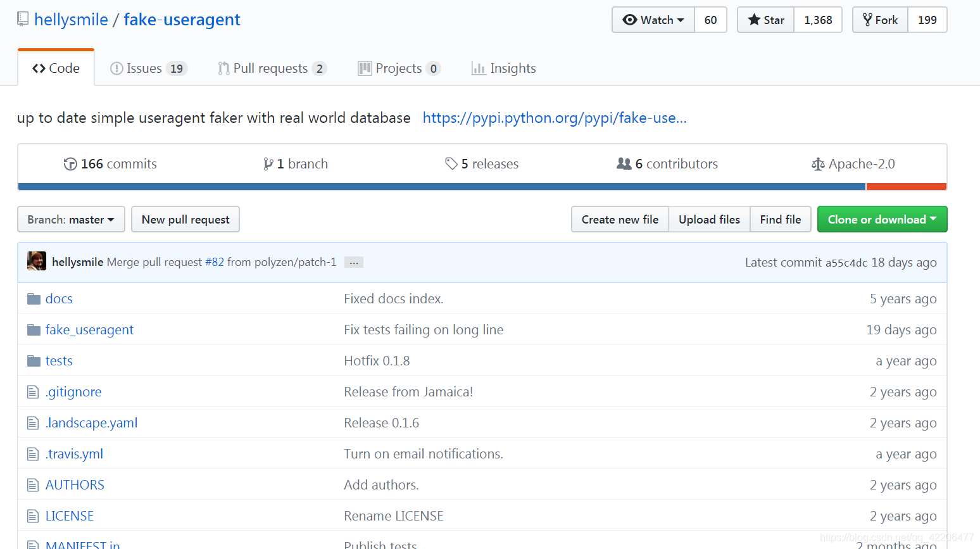Click the repository book icon beside hellysmile
The image size is (980, 549).
pos(23,20)
